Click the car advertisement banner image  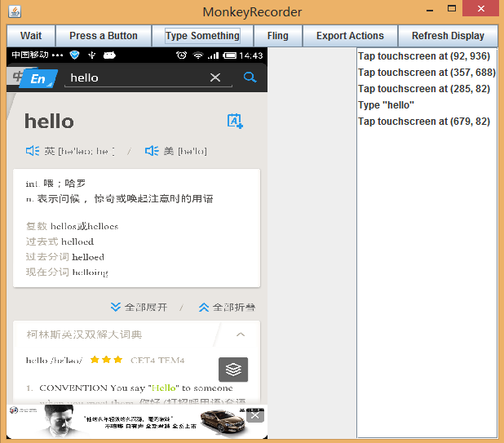pyautogui.click(x=137, y=422)
